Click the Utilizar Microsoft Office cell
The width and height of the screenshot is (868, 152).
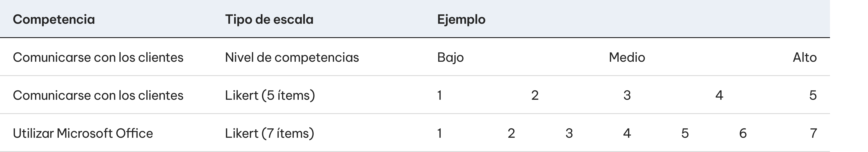[83, 133]
